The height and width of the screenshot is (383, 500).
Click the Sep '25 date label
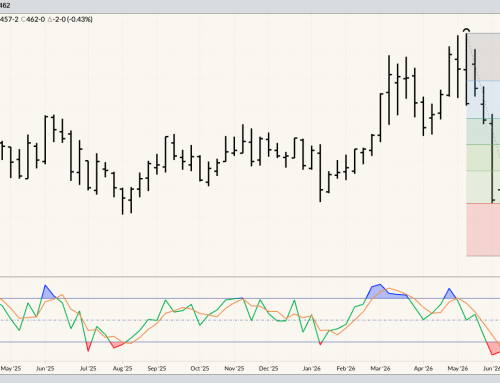(x=157, y=368)
